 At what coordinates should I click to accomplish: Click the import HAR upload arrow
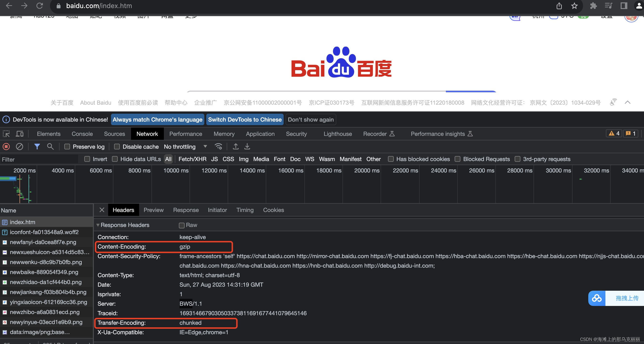(236, 147)
